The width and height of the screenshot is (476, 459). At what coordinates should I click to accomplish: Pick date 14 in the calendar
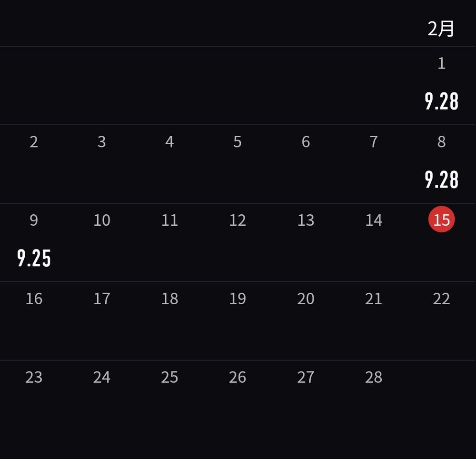374,220
